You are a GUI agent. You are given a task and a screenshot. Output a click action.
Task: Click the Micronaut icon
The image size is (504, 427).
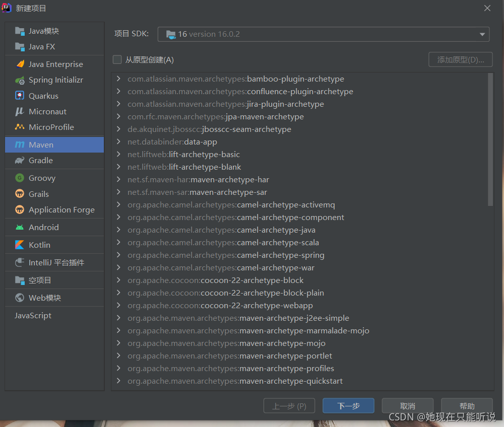point(20,111)
